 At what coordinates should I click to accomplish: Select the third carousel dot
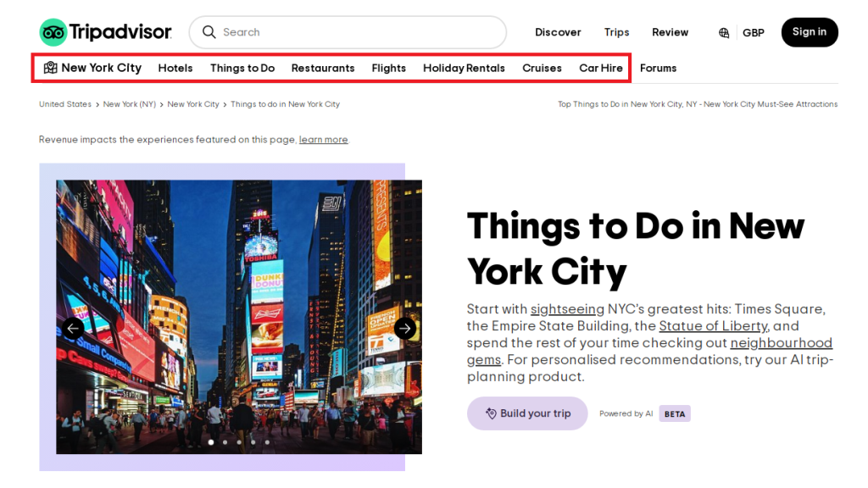(x=239, y=442)
